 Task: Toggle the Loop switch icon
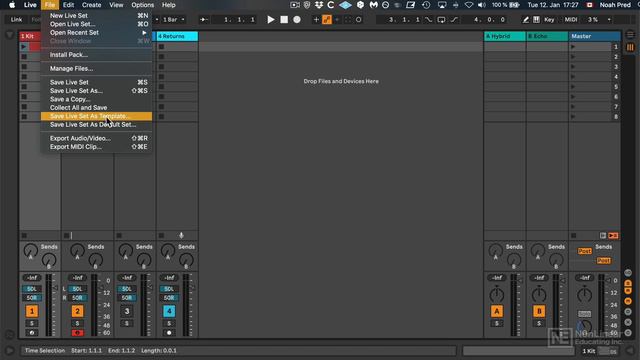[441, 20]
